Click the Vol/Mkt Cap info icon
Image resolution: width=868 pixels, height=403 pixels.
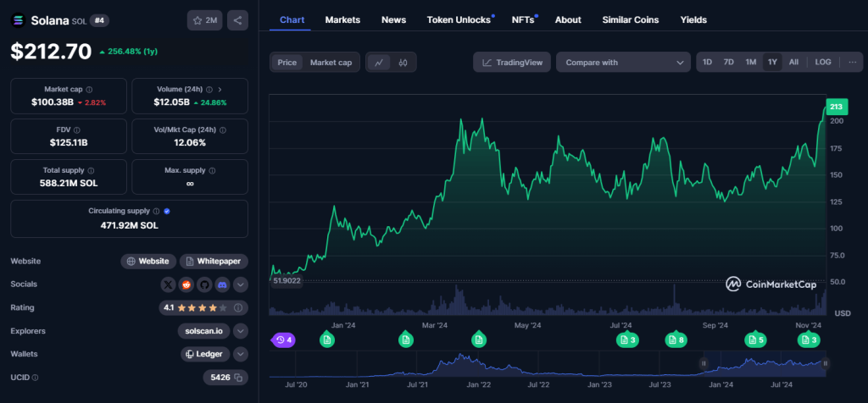point(223,130)
